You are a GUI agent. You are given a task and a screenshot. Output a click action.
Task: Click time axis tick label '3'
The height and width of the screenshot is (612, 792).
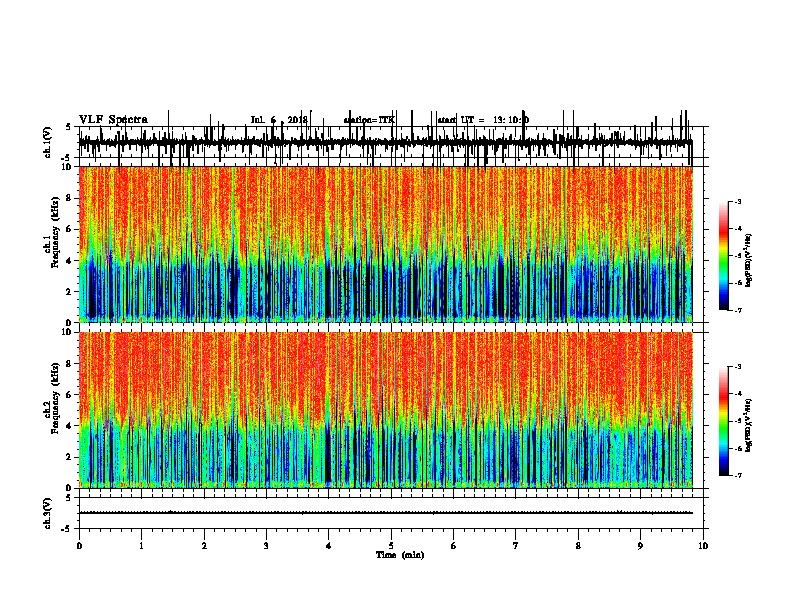(266, 546)
